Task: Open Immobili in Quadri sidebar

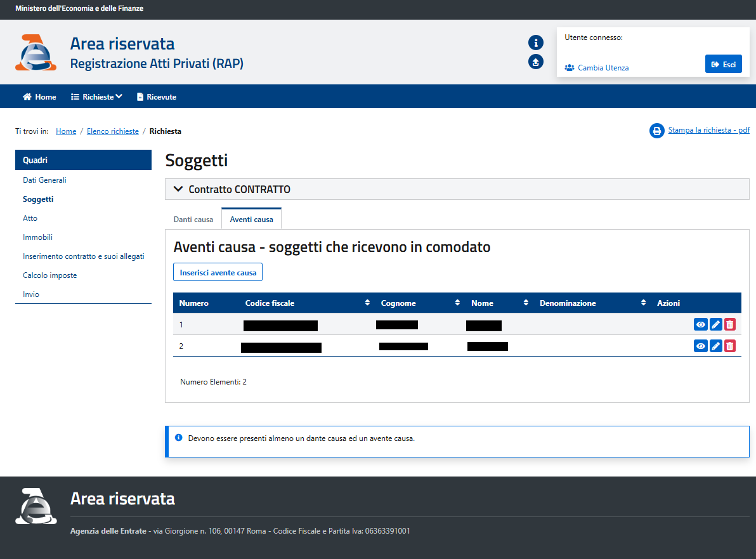Action: click(x=37, y=237)
